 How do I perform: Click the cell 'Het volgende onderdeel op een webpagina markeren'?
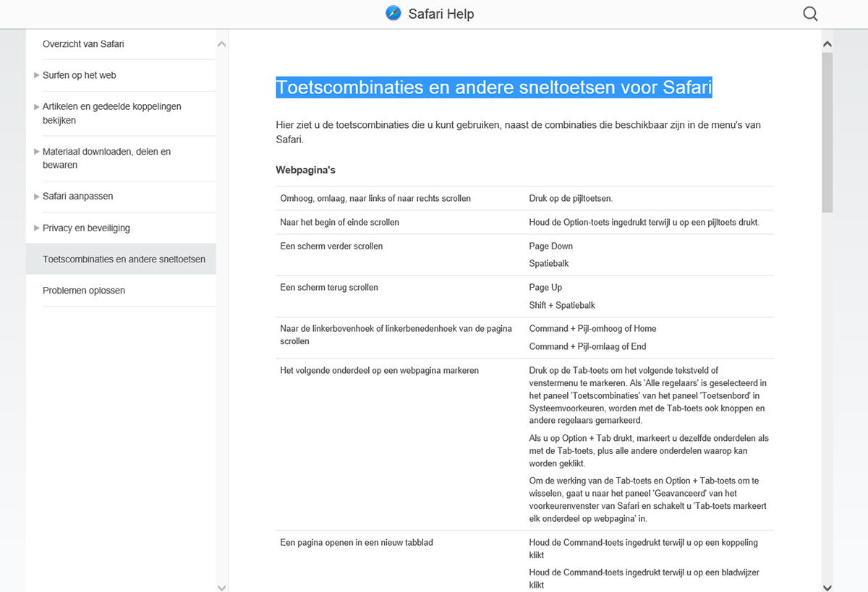pyautogui.click(x=379, y=371)
